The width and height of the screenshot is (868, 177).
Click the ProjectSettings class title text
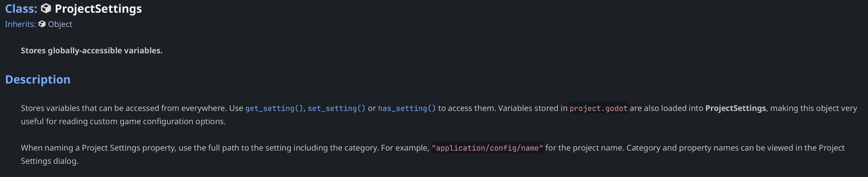(98, 9)
